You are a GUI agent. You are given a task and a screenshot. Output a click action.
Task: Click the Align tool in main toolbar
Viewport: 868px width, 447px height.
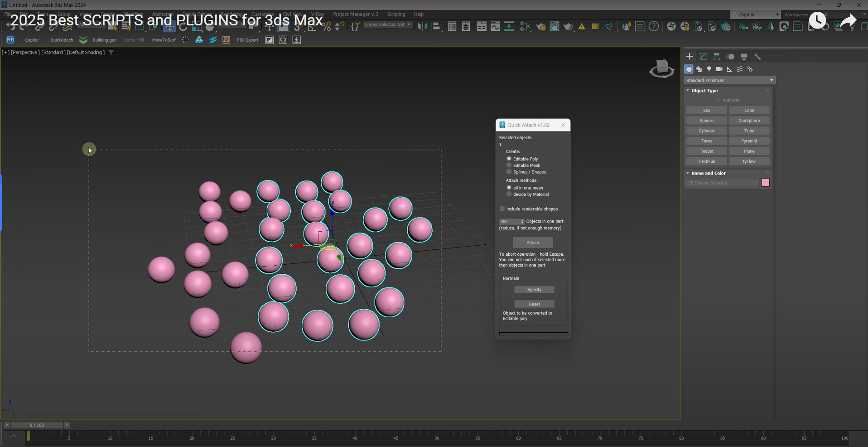coord(436,27)
